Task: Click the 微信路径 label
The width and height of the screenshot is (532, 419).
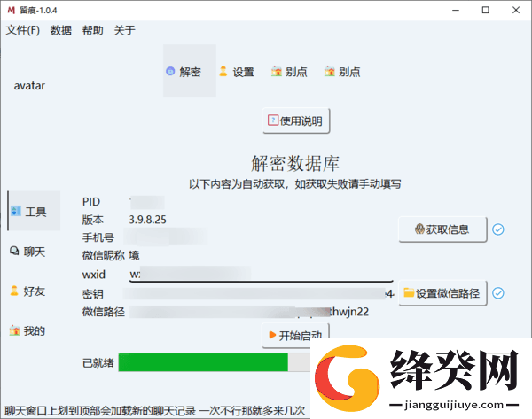Action: tap(104, 312)
